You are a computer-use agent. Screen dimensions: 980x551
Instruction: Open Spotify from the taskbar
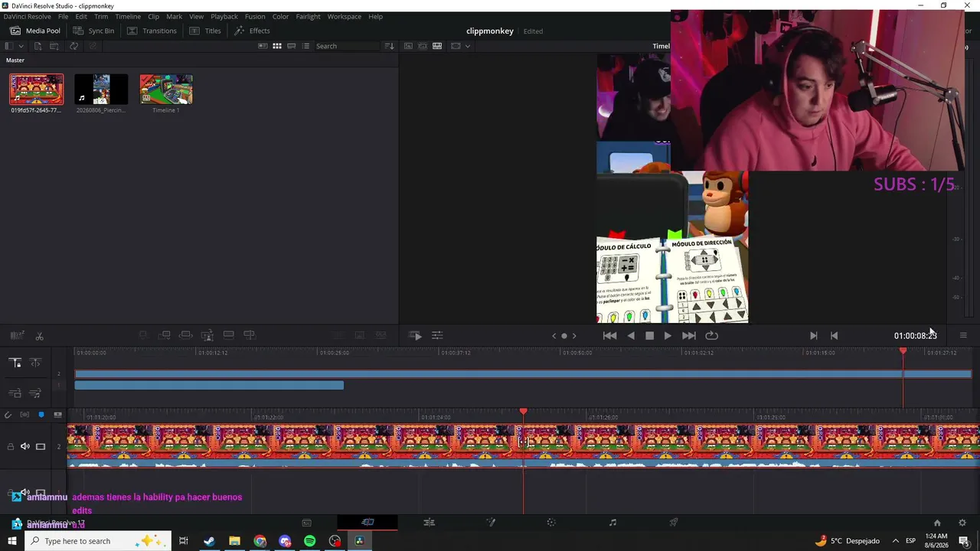click(309, 541)
